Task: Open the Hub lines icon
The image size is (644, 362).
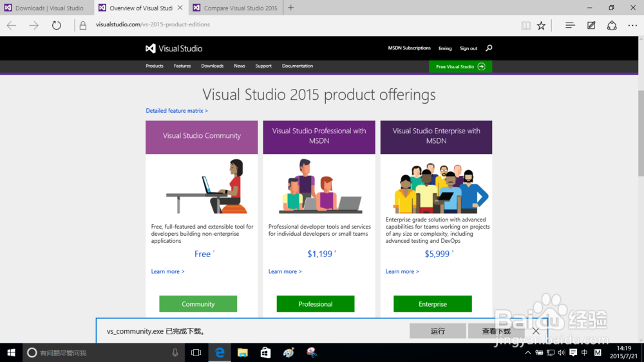Action: click(570, 26)
